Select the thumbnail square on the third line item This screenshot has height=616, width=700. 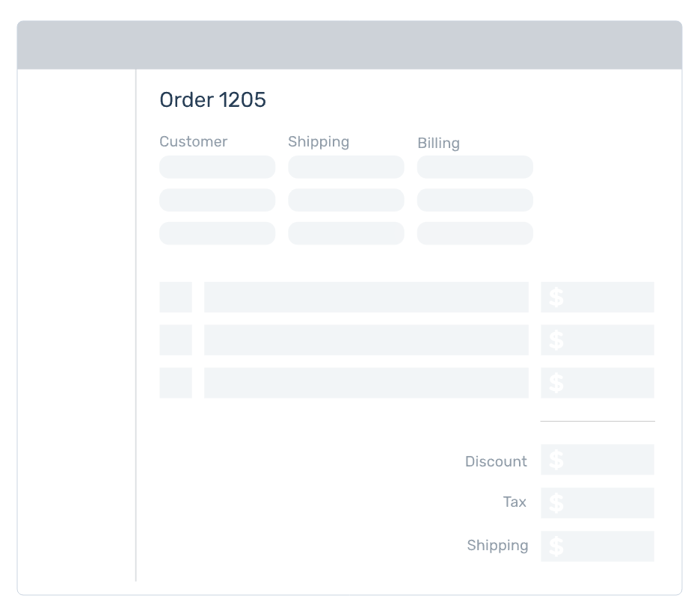(175, 383)
